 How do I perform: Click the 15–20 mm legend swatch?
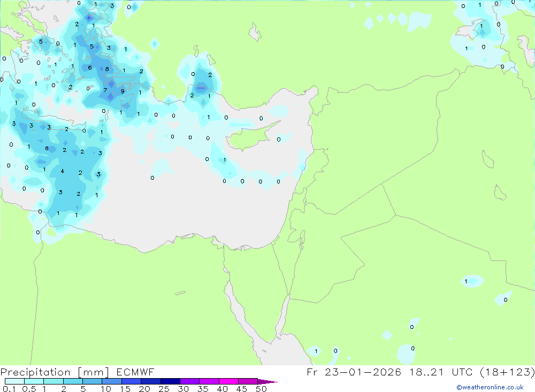point(132,381)
